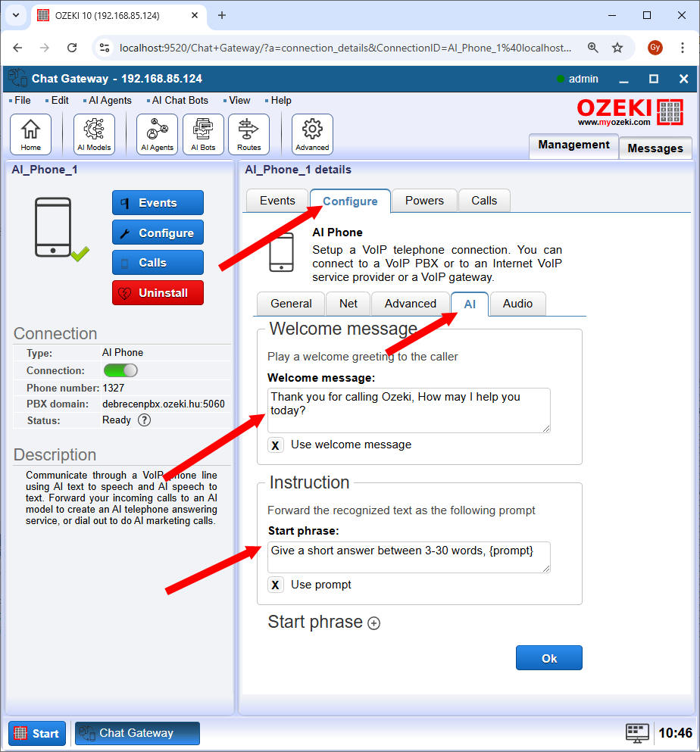The height and width of the screenshot is (752, 700).
Task: Click the PBX domain value debrecenpbx.ozeki.hu:5060
Action: point(163,404)
